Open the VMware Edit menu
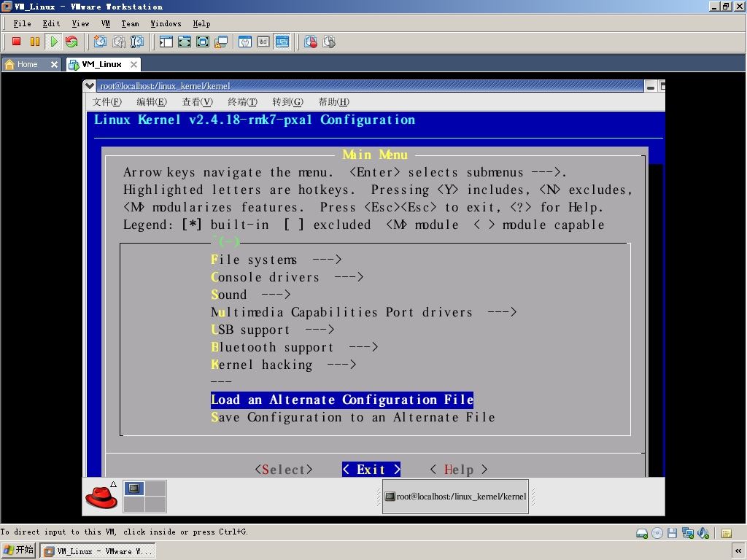Viewport: 747px width, 560px height. click(x=52, y=23)
